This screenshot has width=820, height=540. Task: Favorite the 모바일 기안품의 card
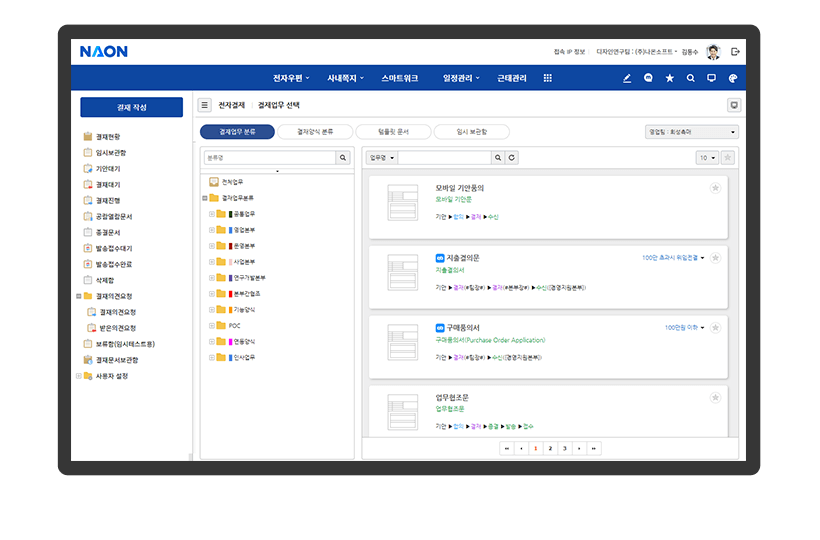715,188
